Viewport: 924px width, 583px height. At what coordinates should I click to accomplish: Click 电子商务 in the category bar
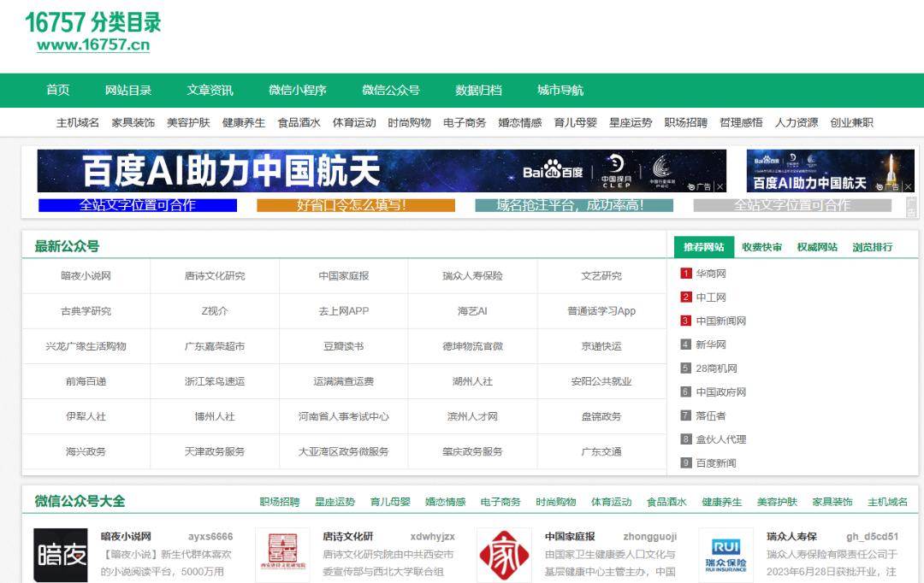pos(465,122)
